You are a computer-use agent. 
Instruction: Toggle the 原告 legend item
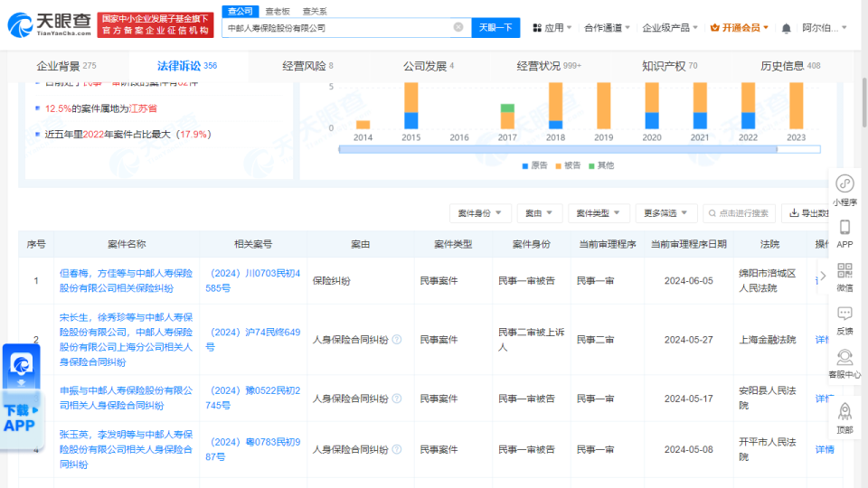pos(534,165)
